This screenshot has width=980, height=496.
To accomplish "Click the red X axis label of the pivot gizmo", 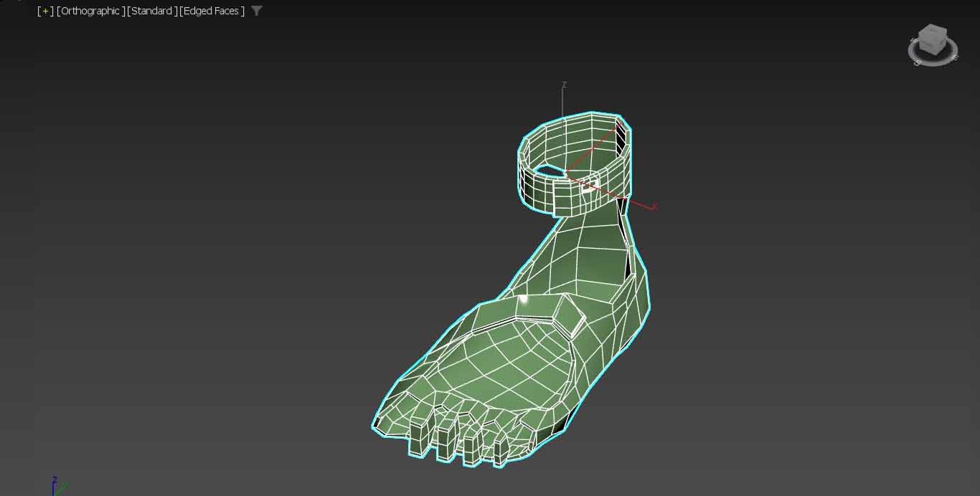I will click(x=654, y=207).
